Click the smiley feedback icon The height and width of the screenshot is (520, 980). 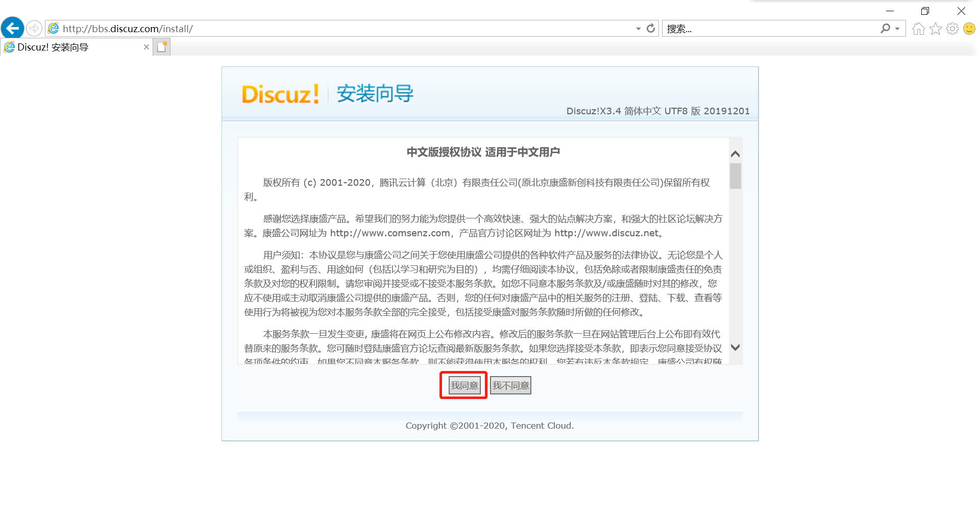(x=969, y=29)
